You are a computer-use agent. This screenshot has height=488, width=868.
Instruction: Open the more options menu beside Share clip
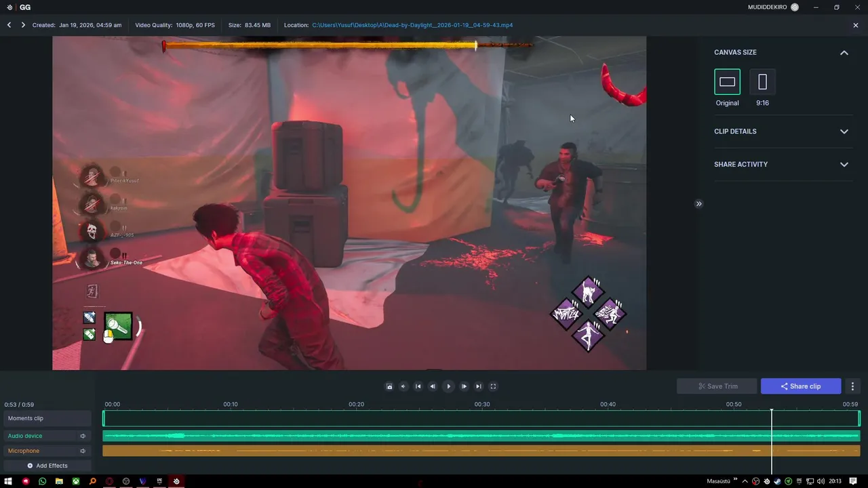tap(852, 386)
